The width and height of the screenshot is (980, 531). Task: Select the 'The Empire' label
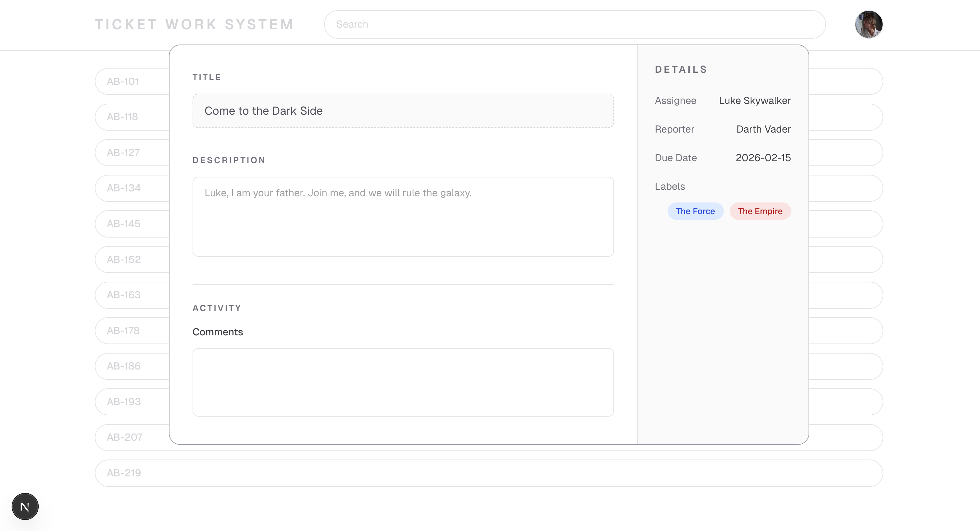(x=760, y=211)
